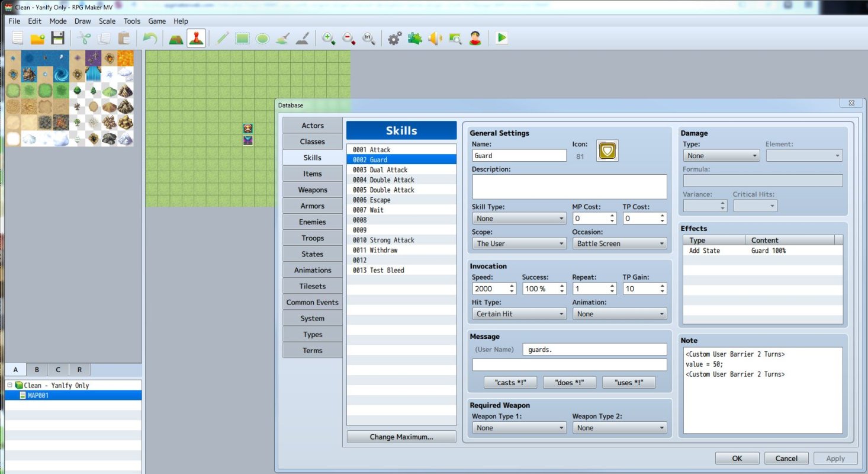Viewport: 868px width, 474px height.
Task: Insert the "casts *!" message preset
Action: click(x=510, y=383)
